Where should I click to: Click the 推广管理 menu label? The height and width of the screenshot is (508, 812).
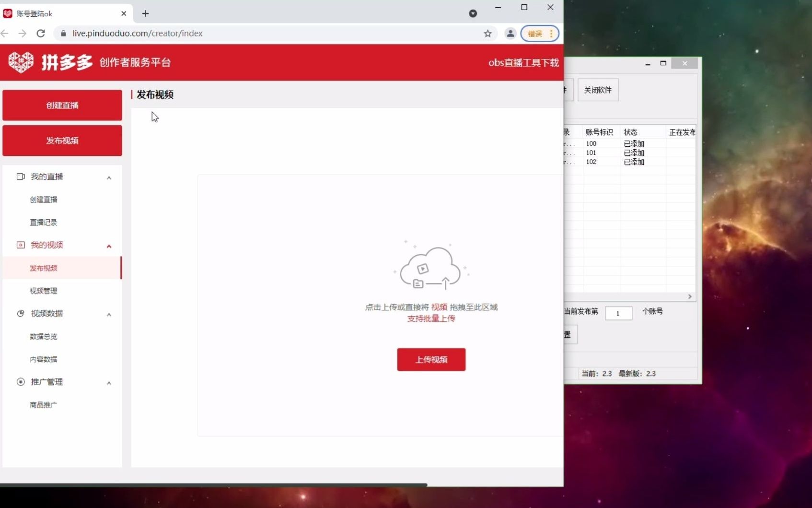47,382
